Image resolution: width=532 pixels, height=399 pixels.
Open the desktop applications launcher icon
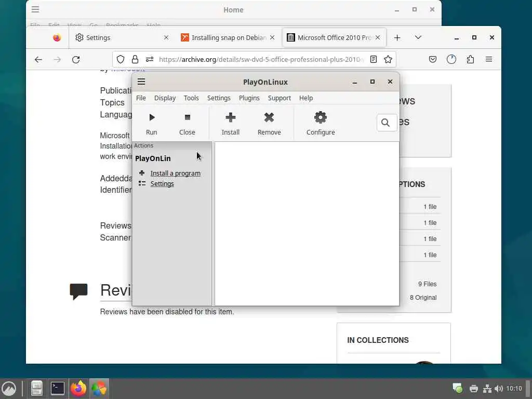tap(9, 389)
